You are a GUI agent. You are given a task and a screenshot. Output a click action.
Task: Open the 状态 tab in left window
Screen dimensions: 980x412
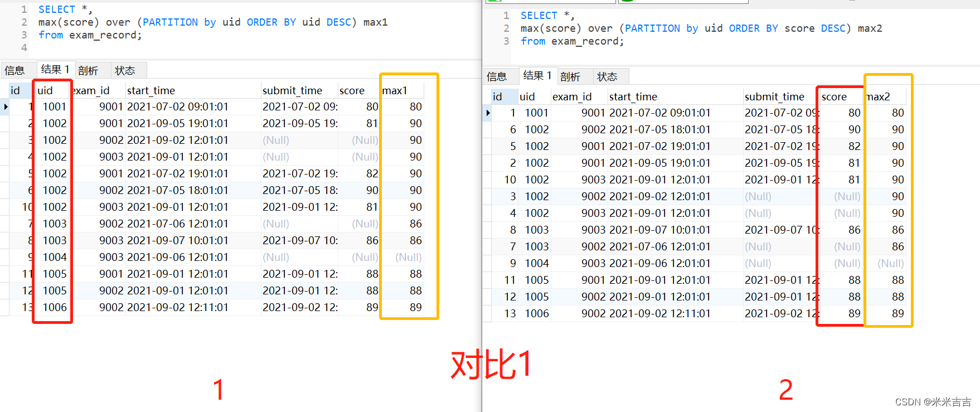(x=125, y=70)
